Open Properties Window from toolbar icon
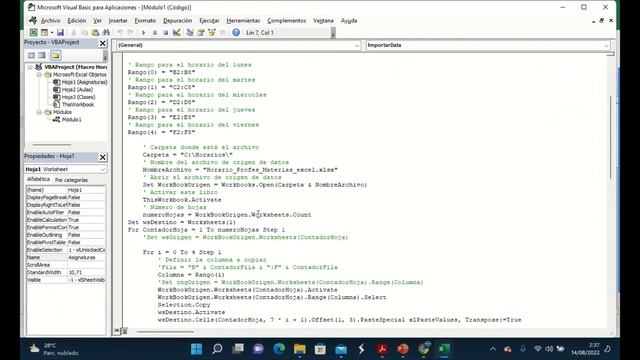Image resolution: width=640 pixels, height=360 pixels. [201, 33]
